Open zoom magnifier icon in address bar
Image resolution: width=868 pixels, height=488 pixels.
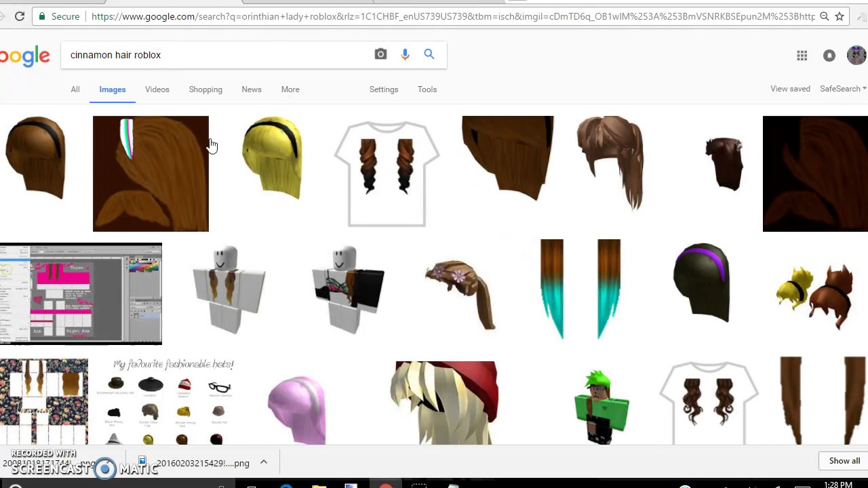tap(824, 16)
